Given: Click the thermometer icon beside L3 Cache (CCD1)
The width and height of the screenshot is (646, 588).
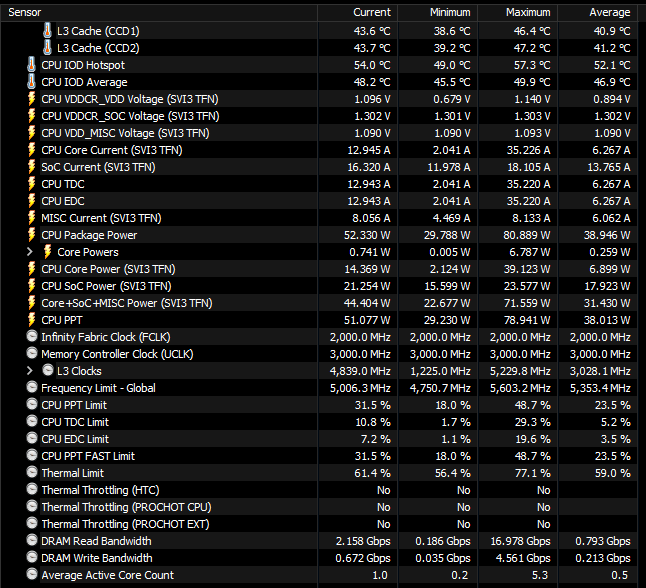Looking at the screenshot, I should pyautogui.click(x=47, y=30).
